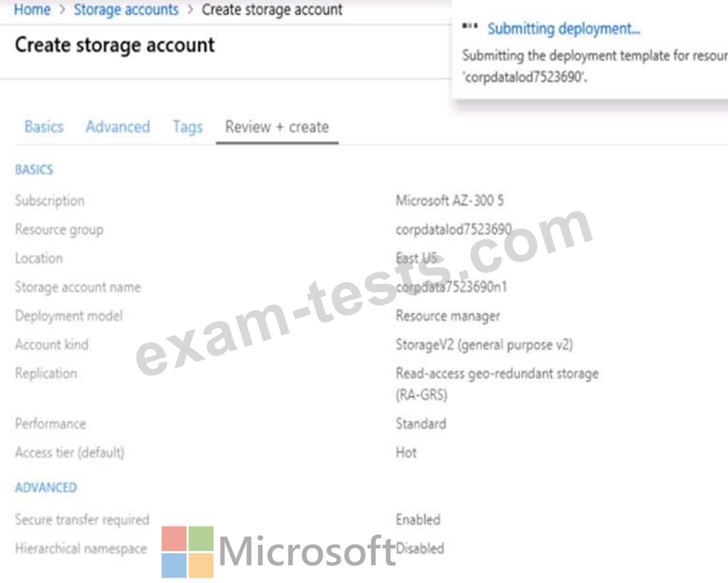The height and width of the screenshot is (583, 728).
Task: Click the Home breadcrumb link
Action: (32, 10)
